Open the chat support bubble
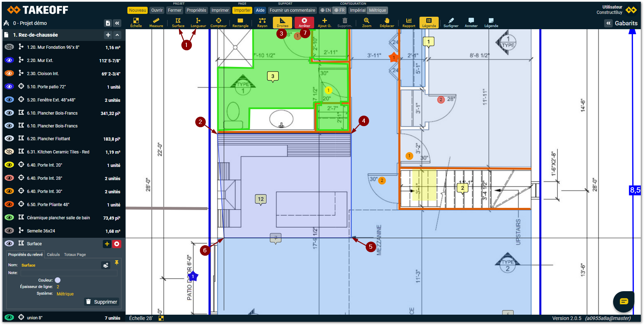 tap(623, 302)
